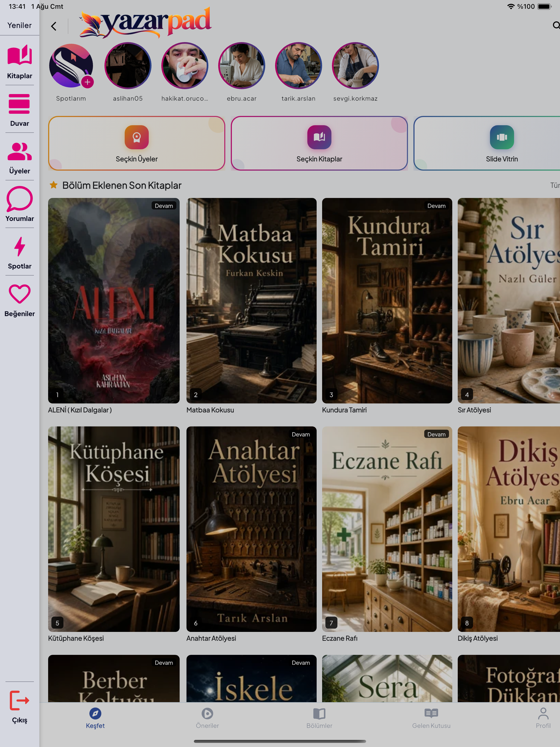View hakikat.oruco... spot story
The width and height of the screenshot is (560, 747).
185,66
